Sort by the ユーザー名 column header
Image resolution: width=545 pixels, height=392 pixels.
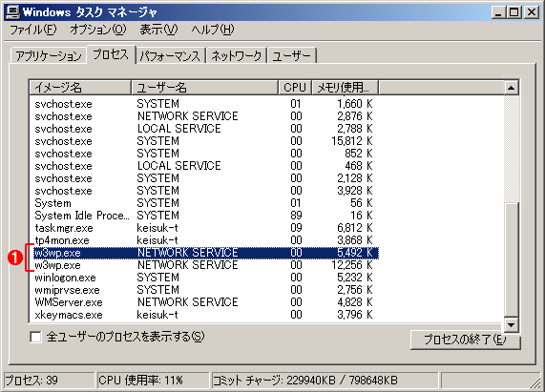pyautogui.click(x=204, y=88)
